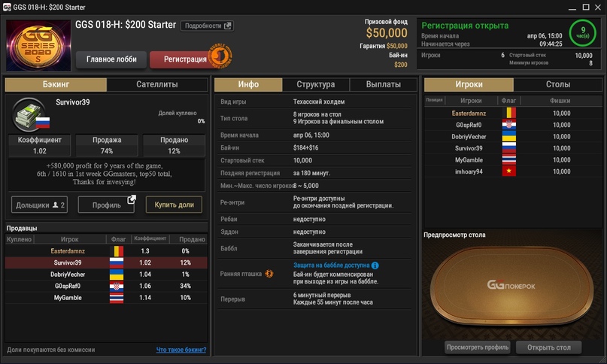Image resolution: width=607 pixels, height=364 pixels.
Task: Select the Столы tab
Action: (557, 85)
